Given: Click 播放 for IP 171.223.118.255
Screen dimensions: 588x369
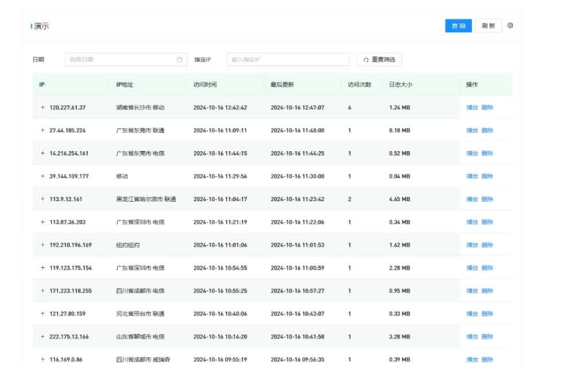Looking at the screenshot, I should (x=473, y=291).
